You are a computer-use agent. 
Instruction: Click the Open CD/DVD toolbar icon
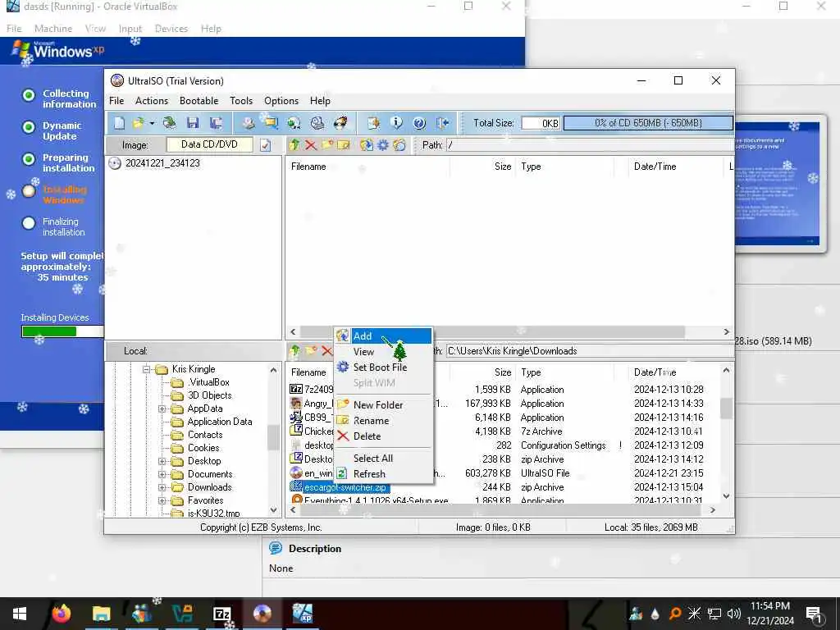(169, 123)
